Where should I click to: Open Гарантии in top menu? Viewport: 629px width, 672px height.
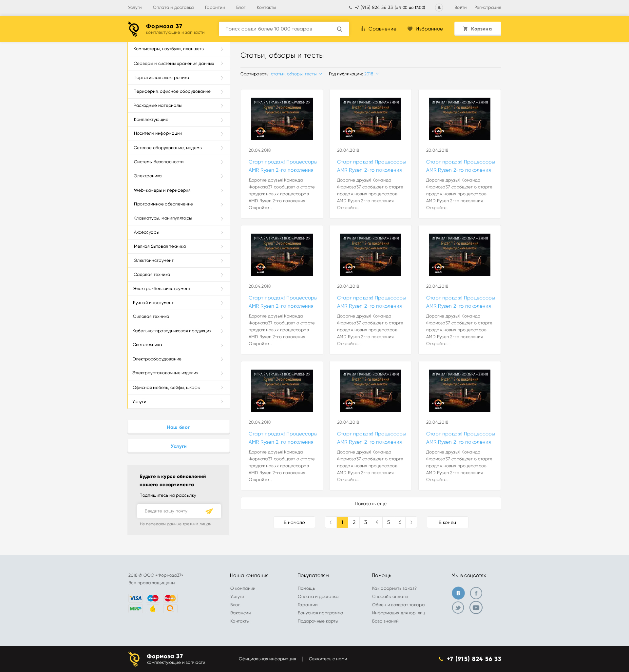[x=215, y=8]
